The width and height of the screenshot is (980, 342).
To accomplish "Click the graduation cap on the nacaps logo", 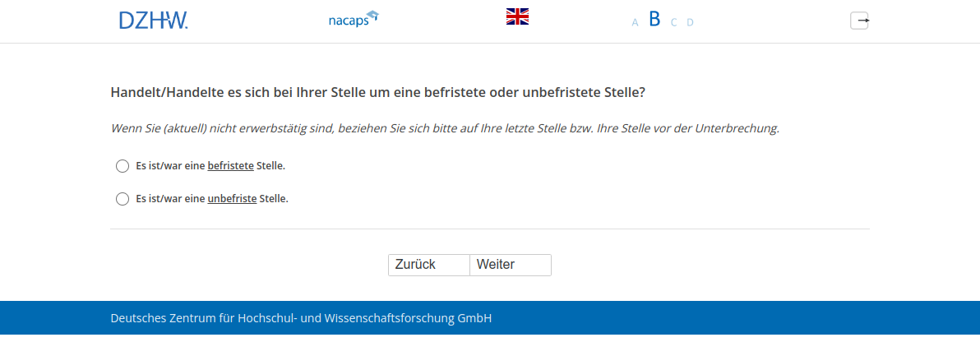I will (372, 15).
